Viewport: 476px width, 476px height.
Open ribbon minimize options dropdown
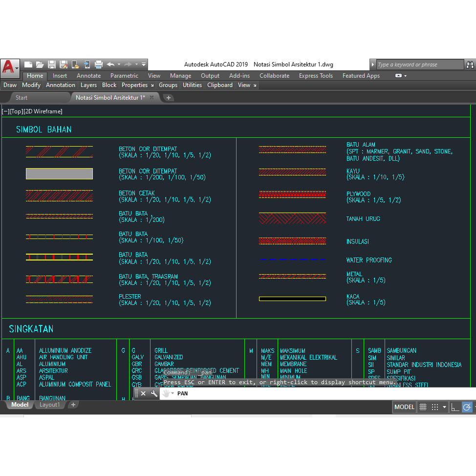click(x=405, y=76)
